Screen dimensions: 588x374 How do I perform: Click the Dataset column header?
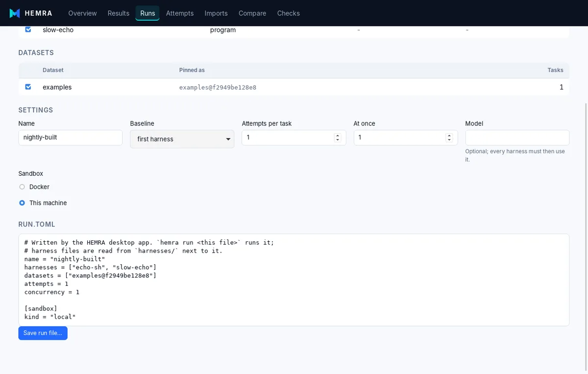53,70
